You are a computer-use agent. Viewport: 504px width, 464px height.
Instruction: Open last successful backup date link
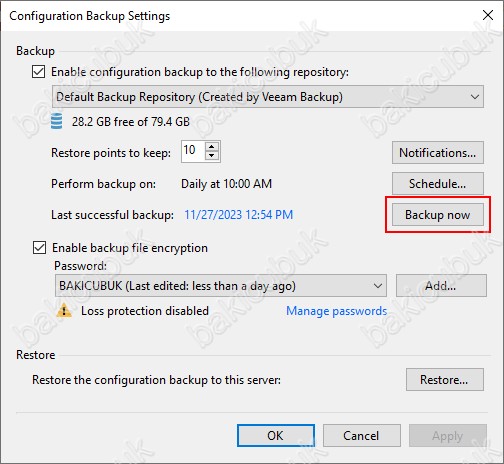239,215
